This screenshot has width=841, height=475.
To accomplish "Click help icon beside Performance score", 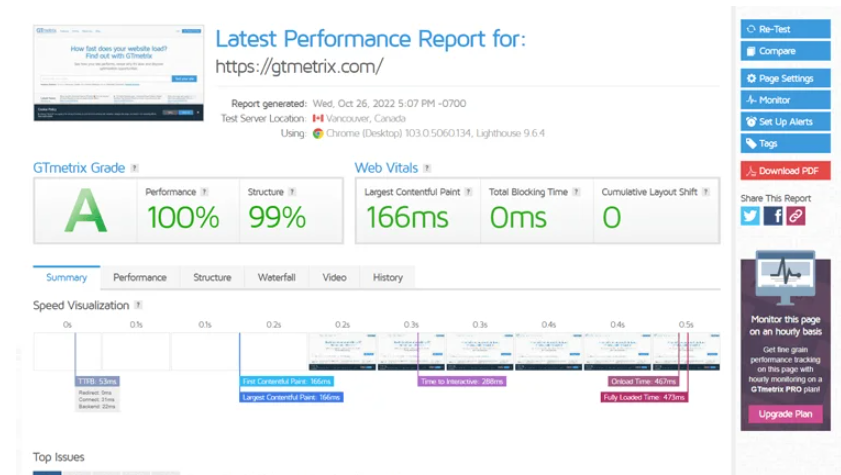I will [204, 191].
